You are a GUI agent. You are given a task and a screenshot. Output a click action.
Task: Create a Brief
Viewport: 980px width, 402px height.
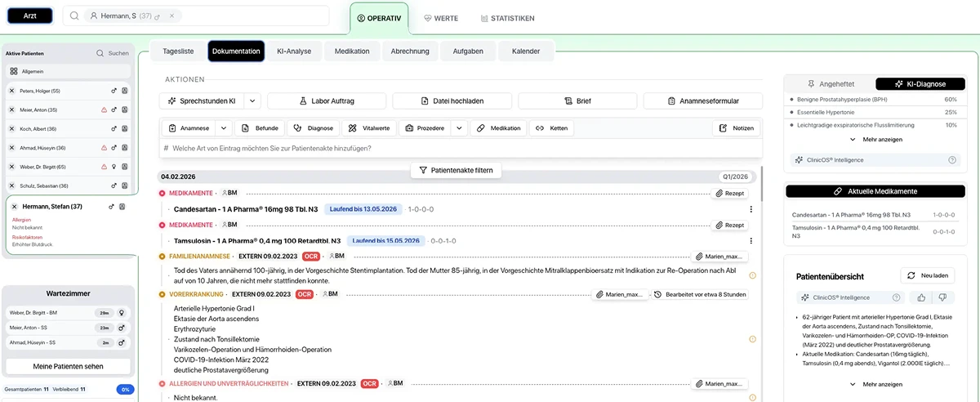click(x=578, y=101)
